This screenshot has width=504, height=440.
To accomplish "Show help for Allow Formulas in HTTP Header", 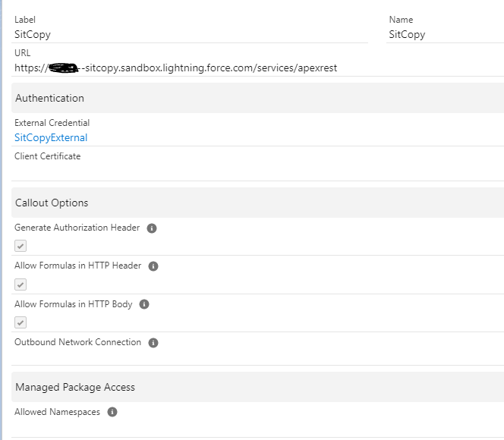I will (153, 266).
